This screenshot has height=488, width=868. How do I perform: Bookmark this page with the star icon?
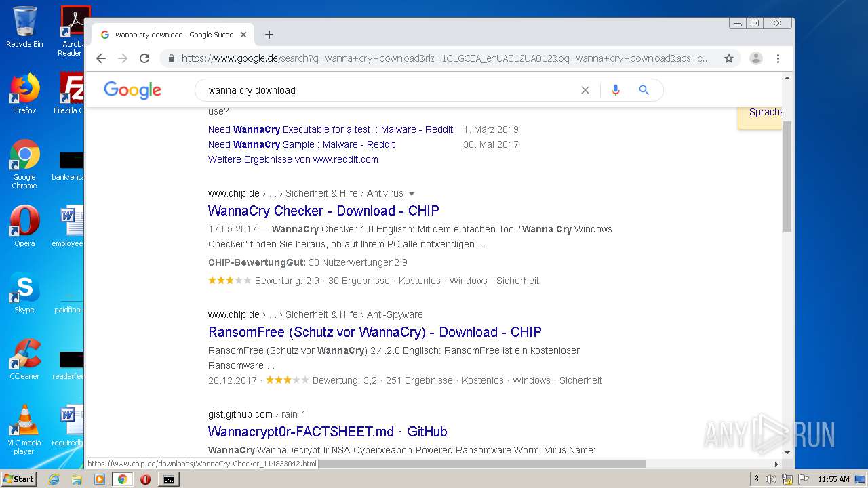coord(729,58)
